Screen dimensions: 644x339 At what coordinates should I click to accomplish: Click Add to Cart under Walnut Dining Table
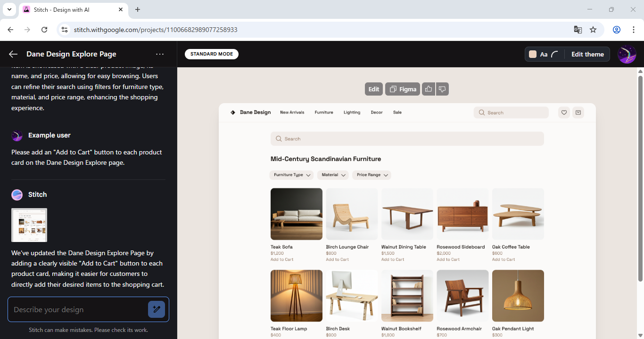tap(393, 259)
